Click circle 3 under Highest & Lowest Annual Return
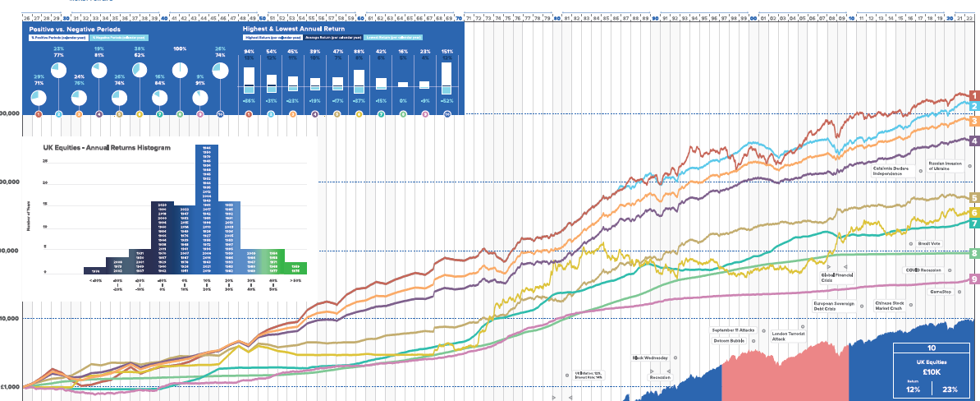This screenshot has height=401, width=980. pos(292,114)
